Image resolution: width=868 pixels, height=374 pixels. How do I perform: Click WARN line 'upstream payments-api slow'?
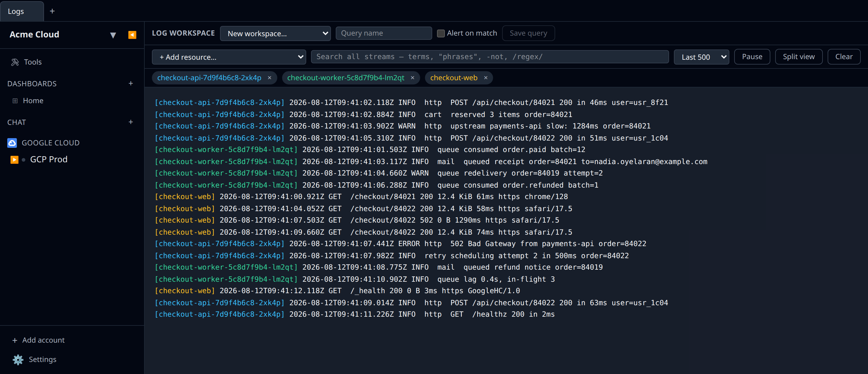(402, 126)
